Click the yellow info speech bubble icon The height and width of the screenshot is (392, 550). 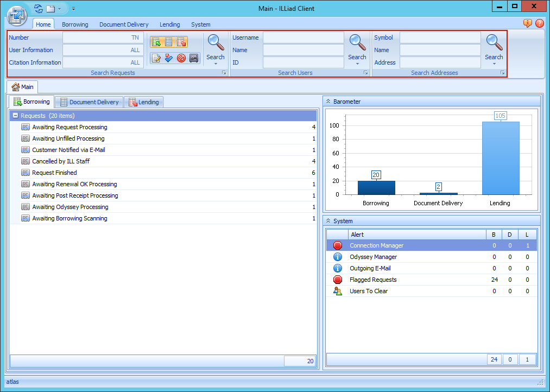(x=527, y=23)
